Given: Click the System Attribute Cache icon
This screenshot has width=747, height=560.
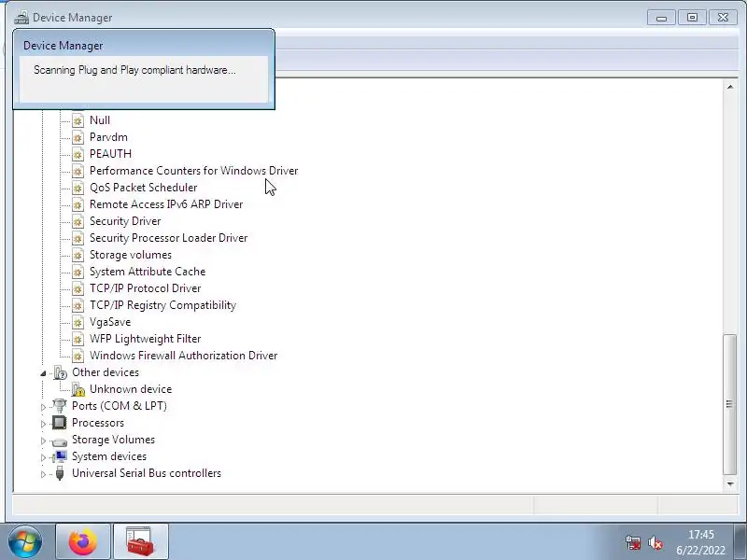Looking at the screenshot, I should [x=78, y=272].
